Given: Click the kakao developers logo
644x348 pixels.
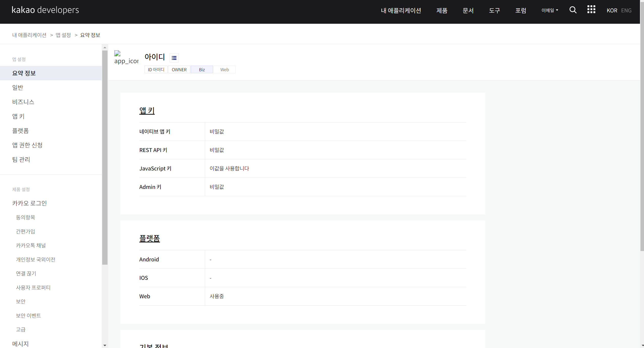Looking at the screenshot, I should coord(45,10).
